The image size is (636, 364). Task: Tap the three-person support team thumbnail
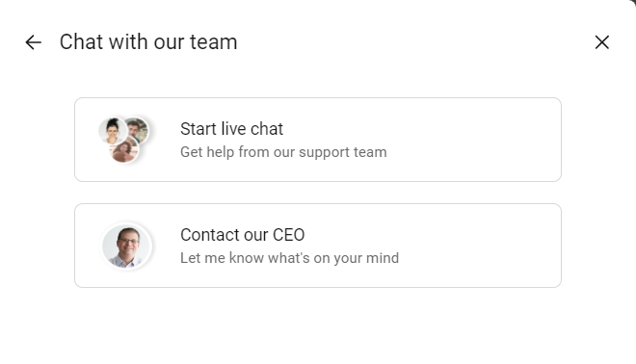pyautogui.click(x=124, y=140)
